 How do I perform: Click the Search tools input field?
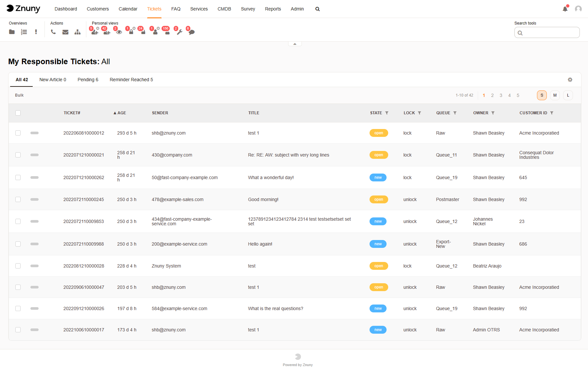pos(550,33)
